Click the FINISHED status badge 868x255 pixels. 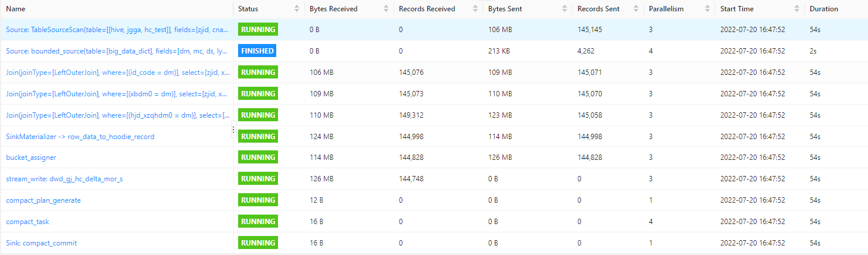[257, 51]
